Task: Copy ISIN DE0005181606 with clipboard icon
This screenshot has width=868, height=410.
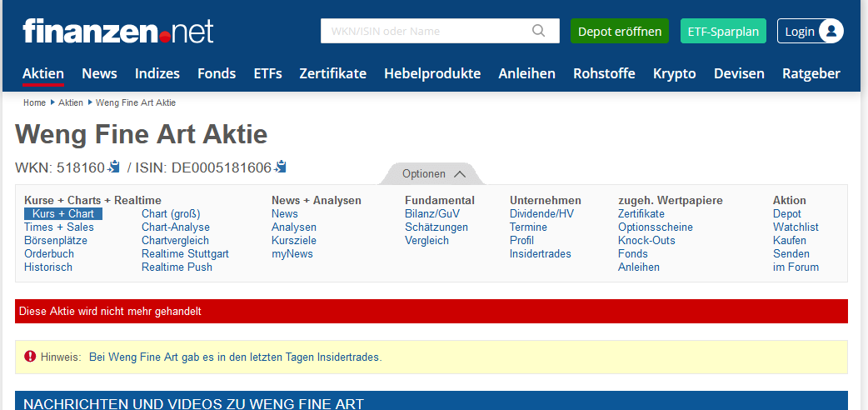Action: pyautogui.click(x=281, y=166)
